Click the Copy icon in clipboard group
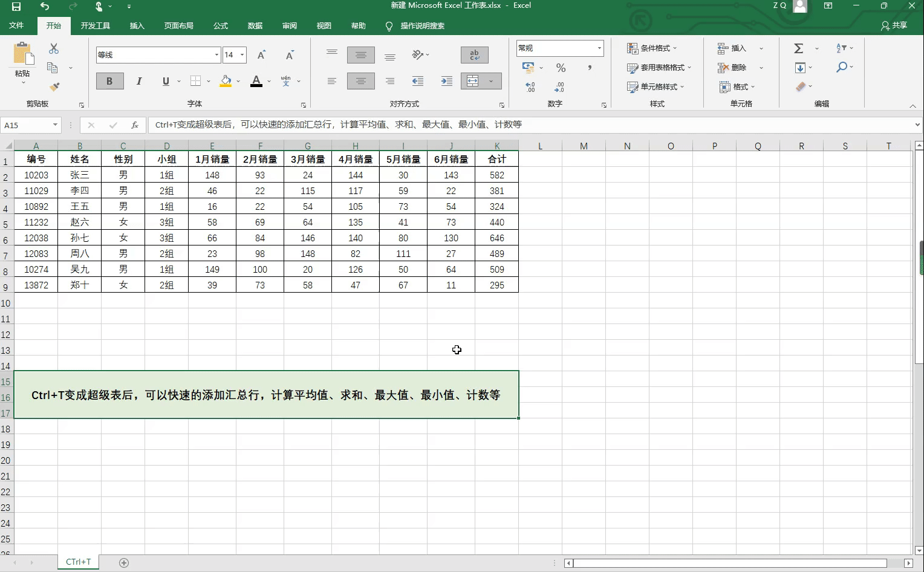The image size is (924, 572). (53, 68)
